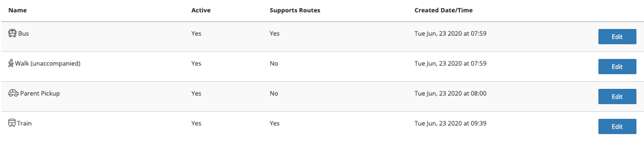644x145 pixels.
Task: Click the Train name label
Action: click(24, 123)
